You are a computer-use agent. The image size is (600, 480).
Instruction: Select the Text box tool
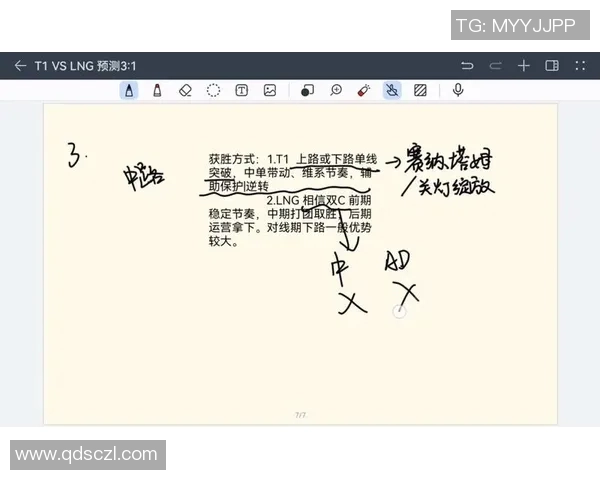tap(241, 91)
